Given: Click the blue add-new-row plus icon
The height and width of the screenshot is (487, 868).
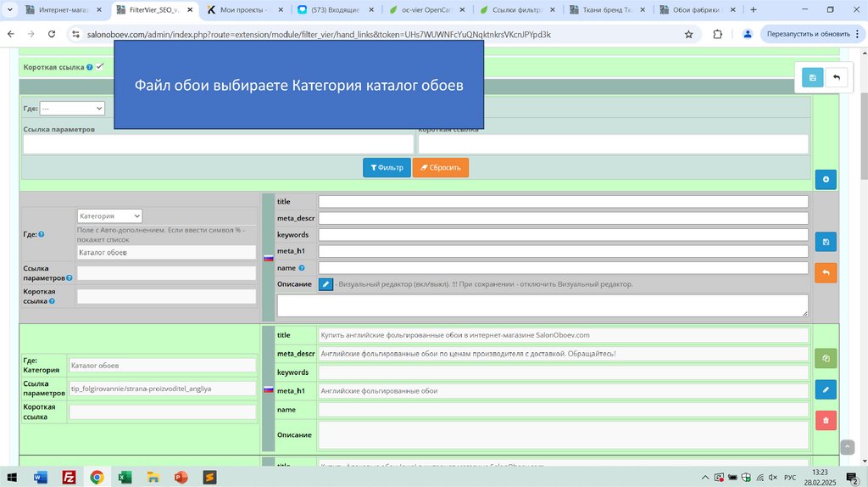Looking at the screenshot, I should click(826, 179).
